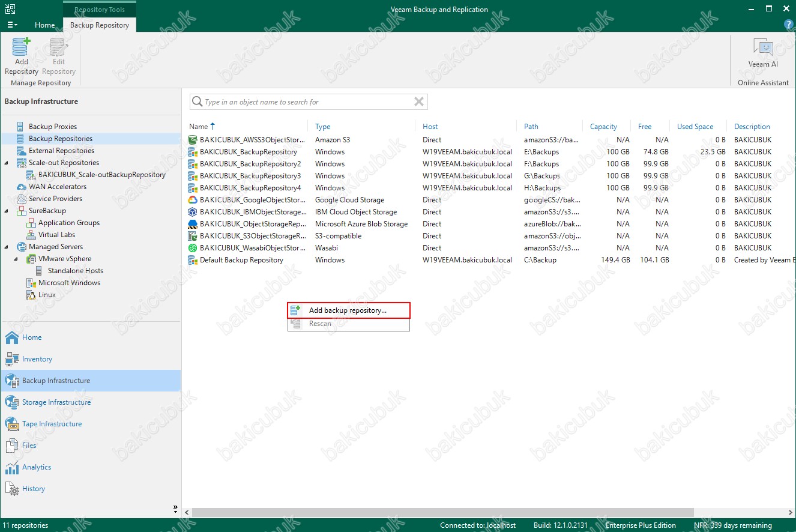Open the Files navigation view
The height and width of the screenshot is (532, 796).
point(90,446)
